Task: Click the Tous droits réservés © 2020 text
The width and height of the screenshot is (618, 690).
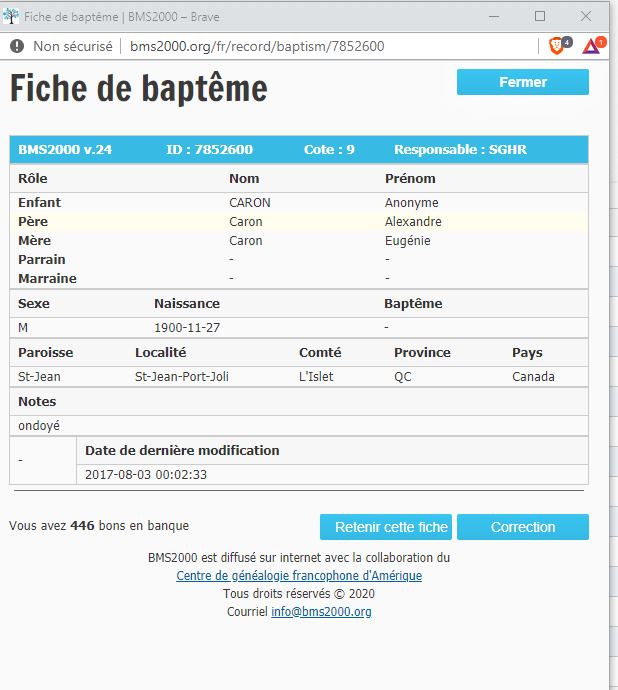Action: [299, 594]
